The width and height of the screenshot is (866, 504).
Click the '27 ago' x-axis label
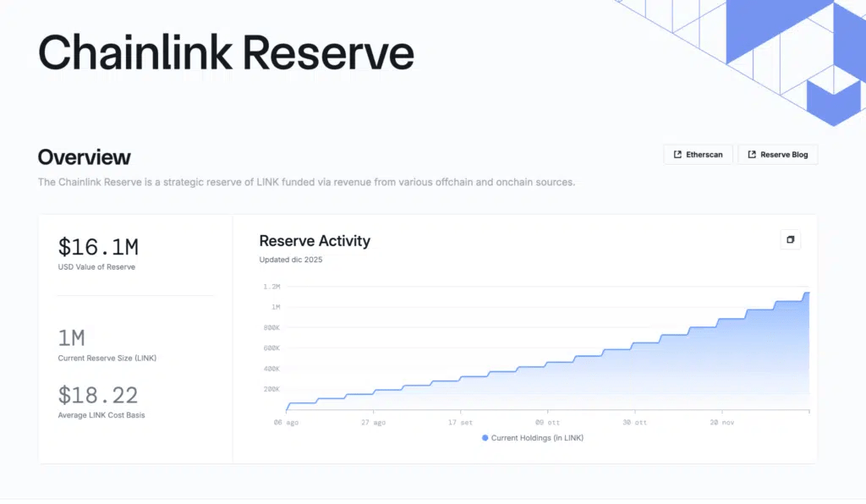click(373, 422)
